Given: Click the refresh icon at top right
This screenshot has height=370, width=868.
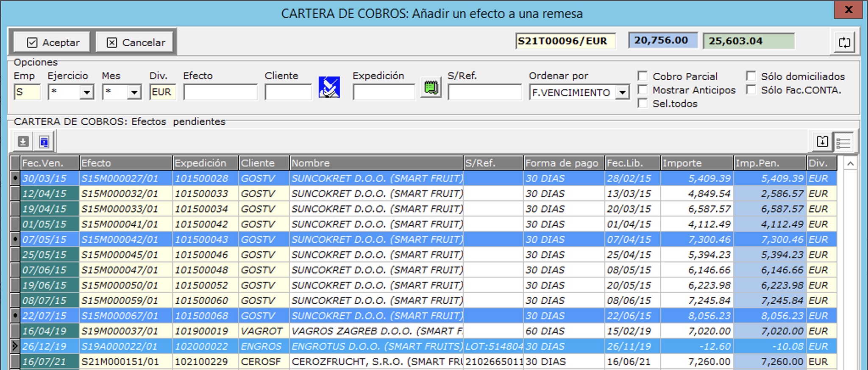Looking at the screenshot, I should (x=844, y=42).
